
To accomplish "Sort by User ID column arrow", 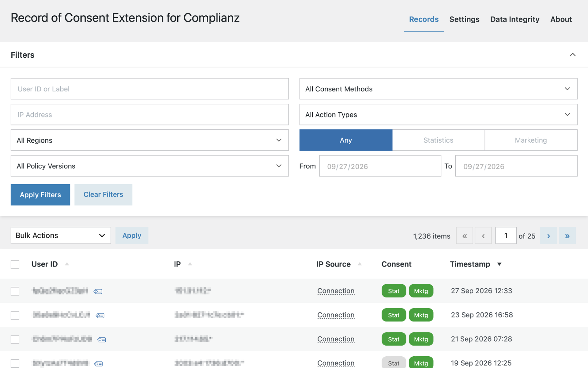I will point(67,264).
